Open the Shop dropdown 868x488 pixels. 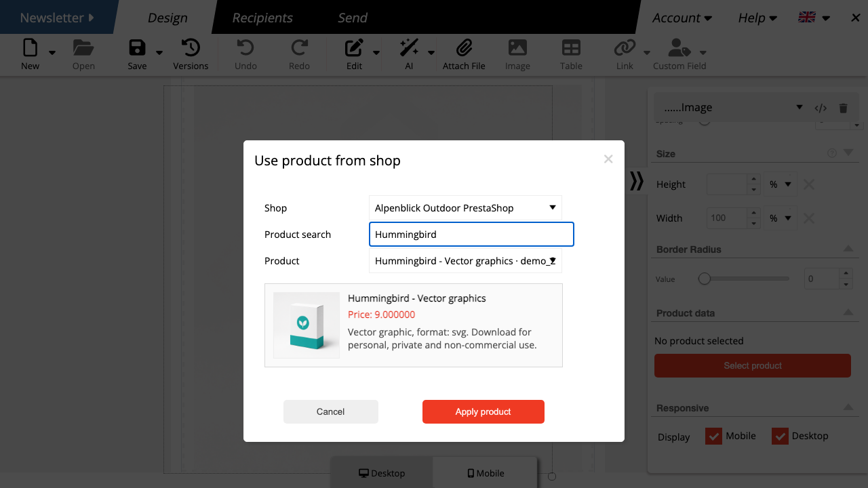pyautogui.click(x=465, y=208)
